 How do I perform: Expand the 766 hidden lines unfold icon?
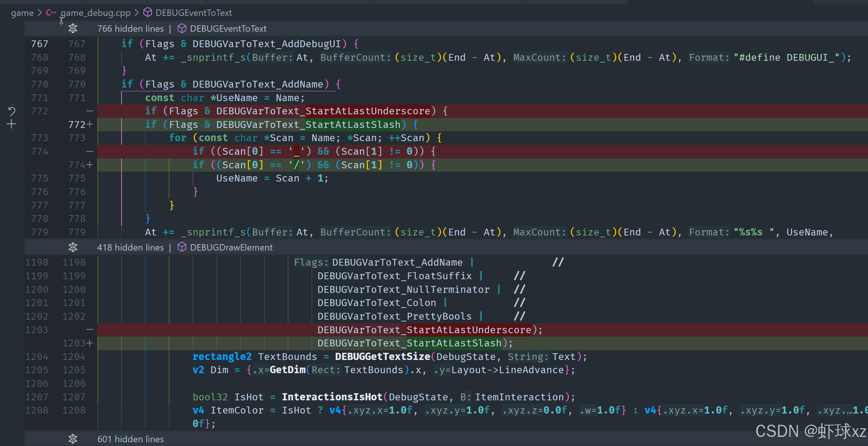click(73, 29)
